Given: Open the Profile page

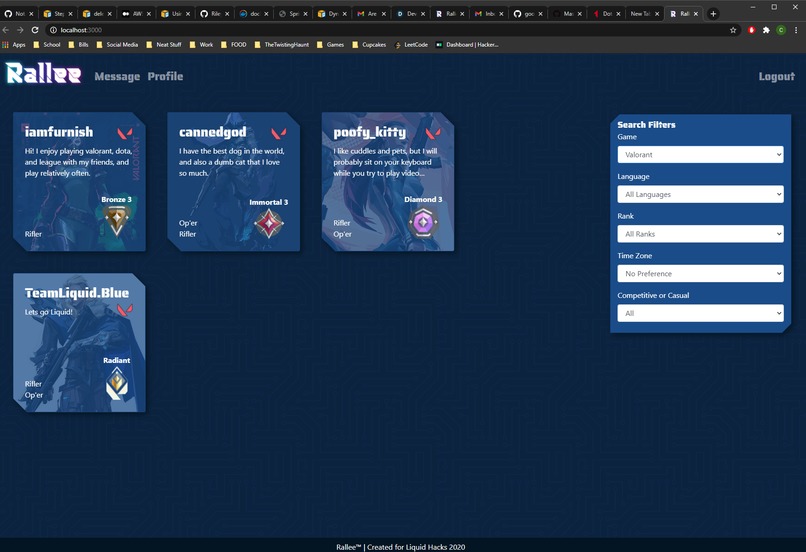Looking at the screenshot, I should coord(165,76).
